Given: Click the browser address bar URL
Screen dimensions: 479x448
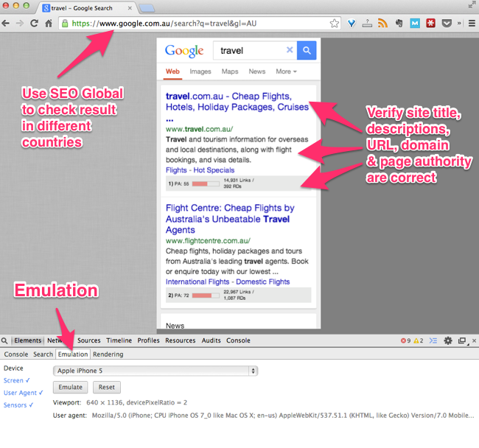Looking at the screenshot, I should pos(164,24).
